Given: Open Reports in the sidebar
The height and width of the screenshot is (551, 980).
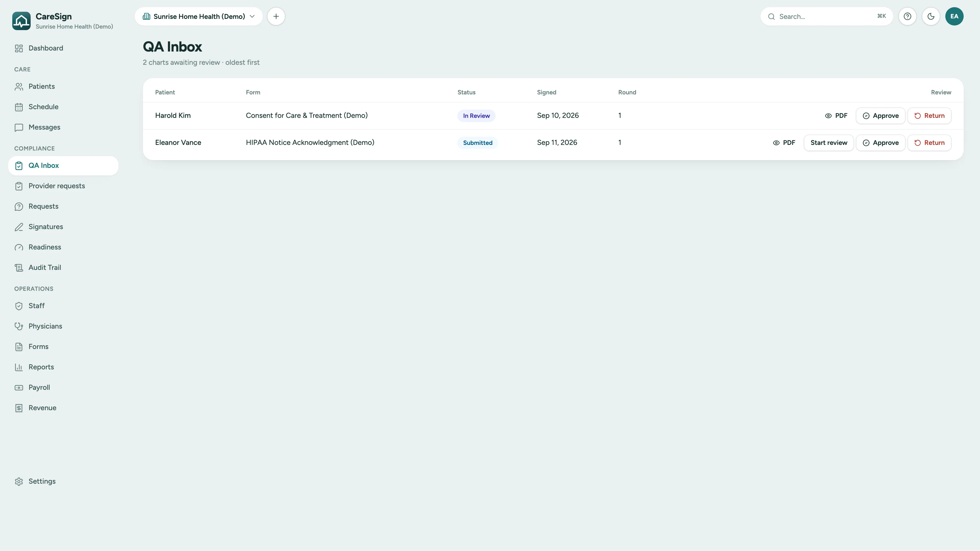Looking at the screenshot, I should pos(63,367).
